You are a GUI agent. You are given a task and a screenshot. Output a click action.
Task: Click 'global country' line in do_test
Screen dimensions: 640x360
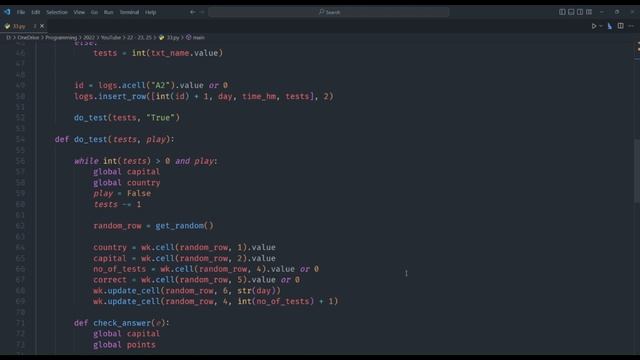point(127,182)
